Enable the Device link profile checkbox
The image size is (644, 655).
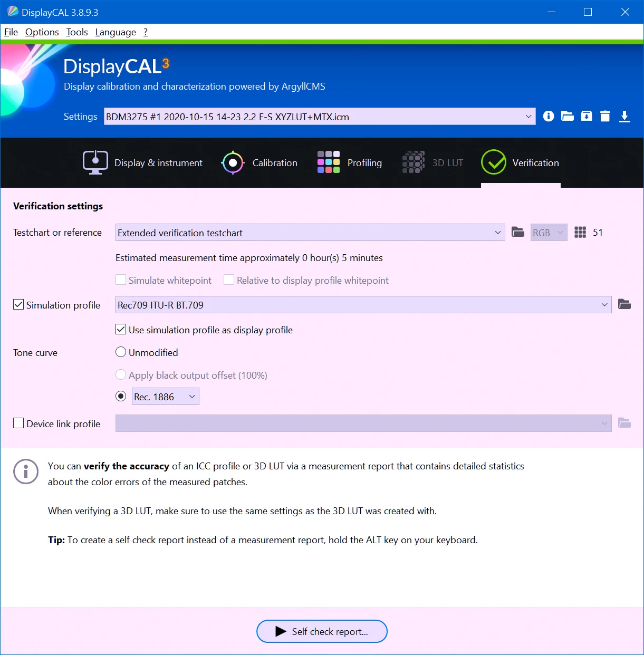point(18,423)
